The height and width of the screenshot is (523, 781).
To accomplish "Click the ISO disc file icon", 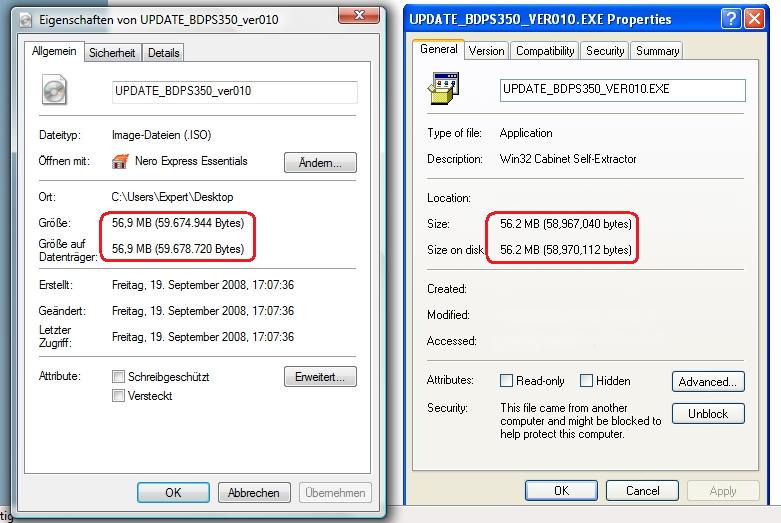I will (54, 91).
